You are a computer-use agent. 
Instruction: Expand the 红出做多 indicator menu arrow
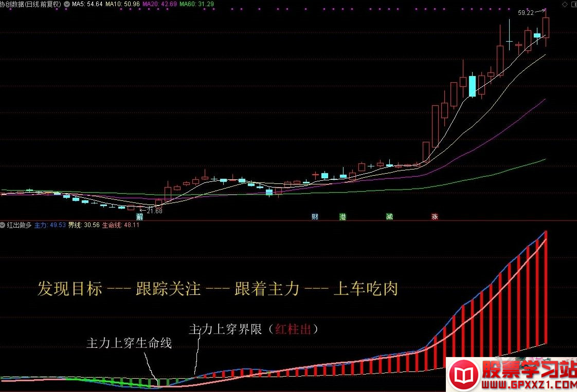3,225
